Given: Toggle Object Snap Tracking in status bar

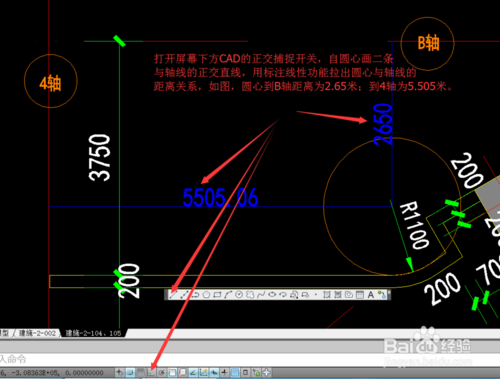Looking at the screenshot, I should [x=193, y=372].
